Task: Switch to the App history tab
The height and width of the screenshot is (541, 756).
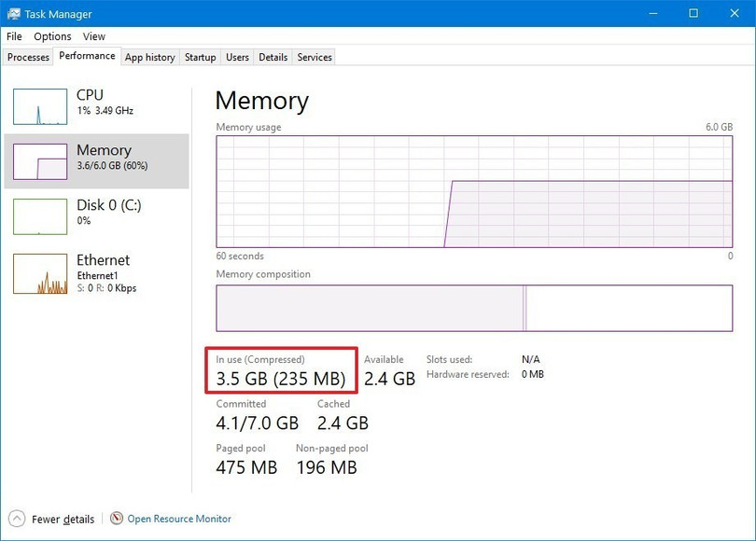Action: pos(149,57)
